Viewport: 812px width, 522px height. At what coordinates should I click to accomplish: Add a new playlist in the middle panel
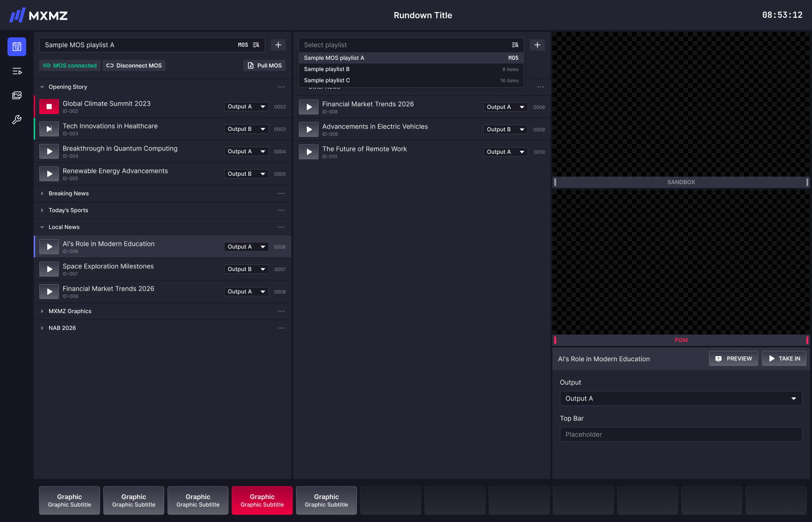(537, 45)
